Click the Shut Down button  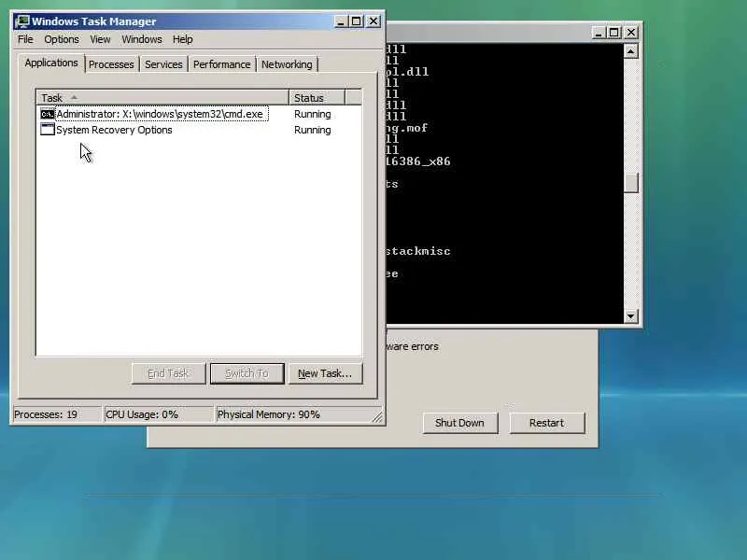coord(459,423)
